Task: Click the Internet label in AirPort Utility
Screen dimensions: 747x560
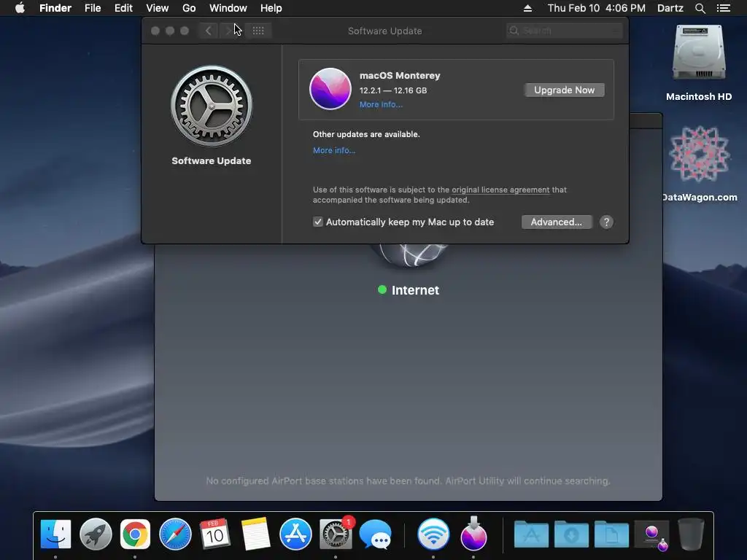Action: coord(415,290)
